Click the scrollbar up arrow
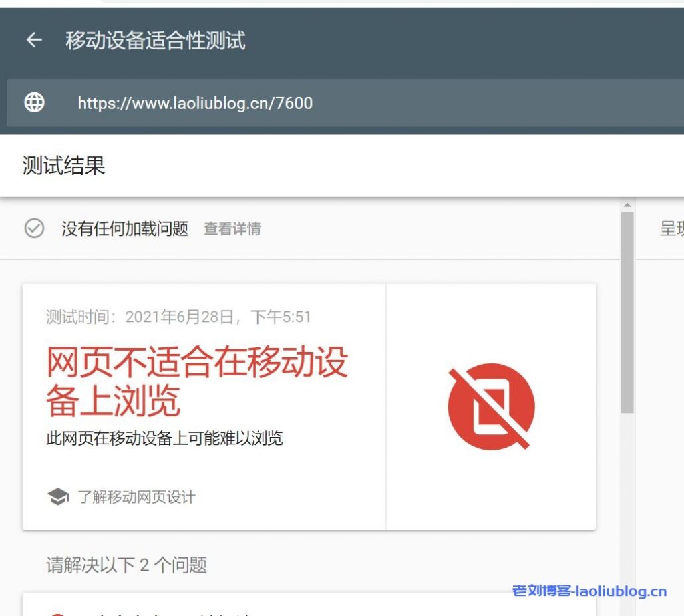Viewport: 684px width, 616px height. click(627, 205)
